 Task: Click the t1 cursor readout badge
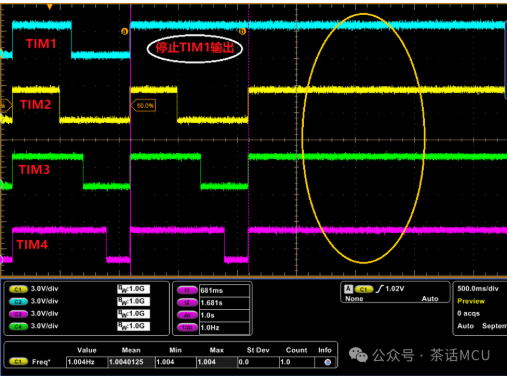(187, 290)
